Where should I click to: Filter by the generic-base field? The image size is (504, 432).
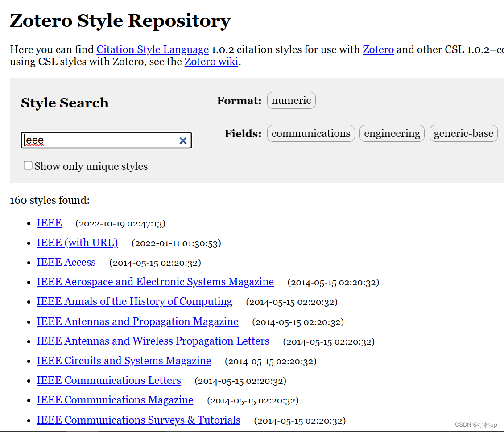coord(463,133)
